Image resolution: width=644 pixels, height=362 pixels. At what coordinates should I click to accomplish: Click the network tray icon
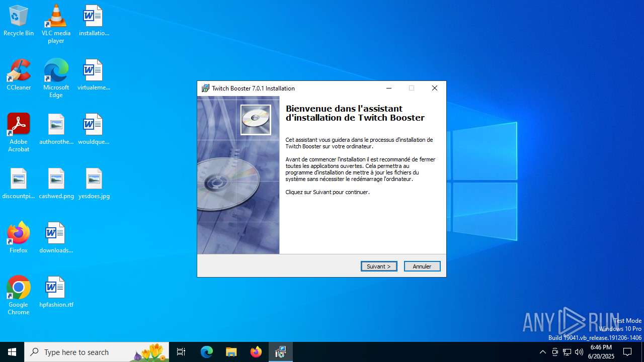567,352
